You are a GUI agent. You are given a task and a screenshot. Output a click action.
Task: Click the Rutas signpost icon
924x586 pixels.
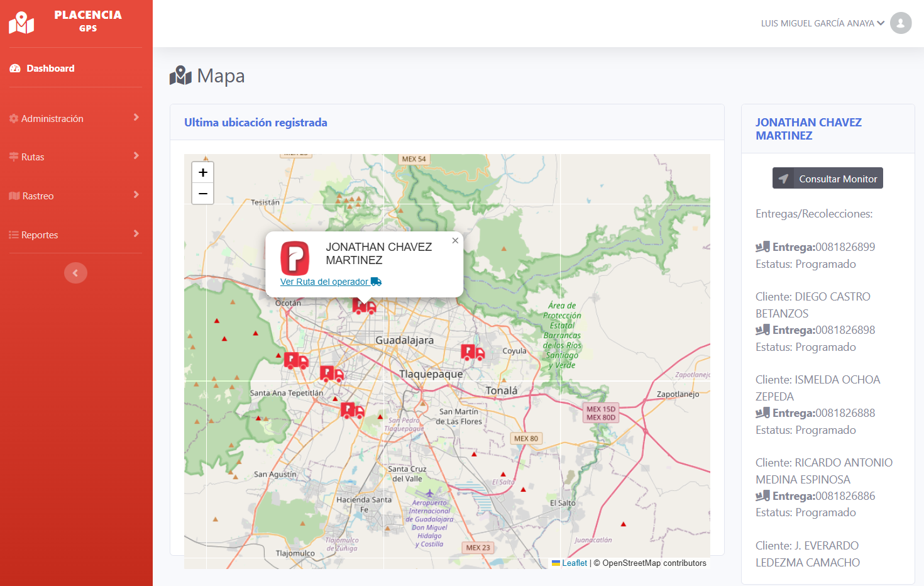pyautogui.click(x=14, y=157)
